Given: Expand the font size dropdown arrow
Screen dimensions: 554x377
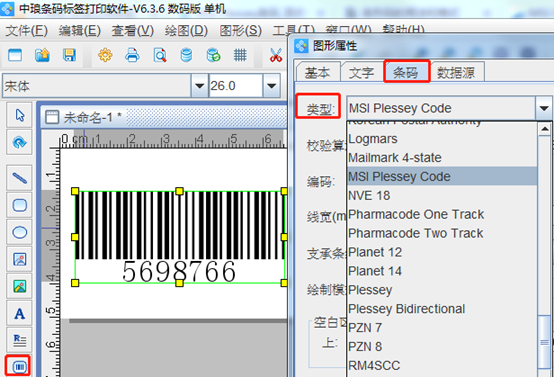Looking at the screenshot, I should point(271,86).
